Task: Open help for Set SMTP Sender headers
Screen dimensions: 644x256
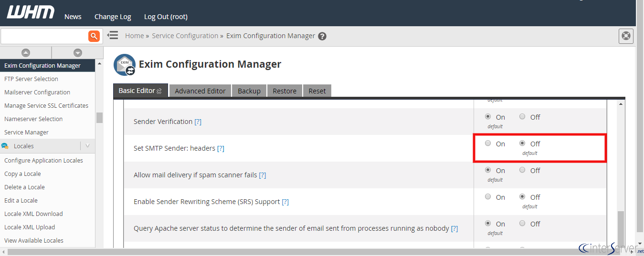Action: pos(221,148)
